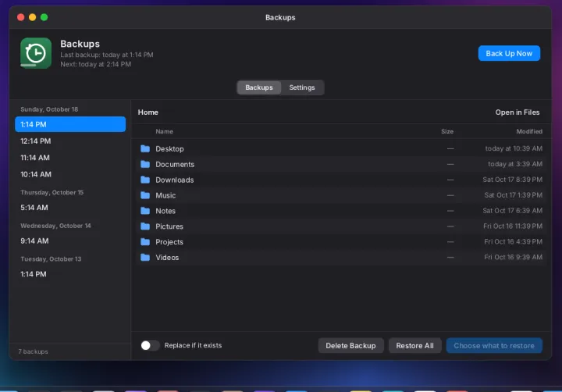Click the Documents folder name
The width and height of the screenshot is (562, 392).
(x=175, y=164)
